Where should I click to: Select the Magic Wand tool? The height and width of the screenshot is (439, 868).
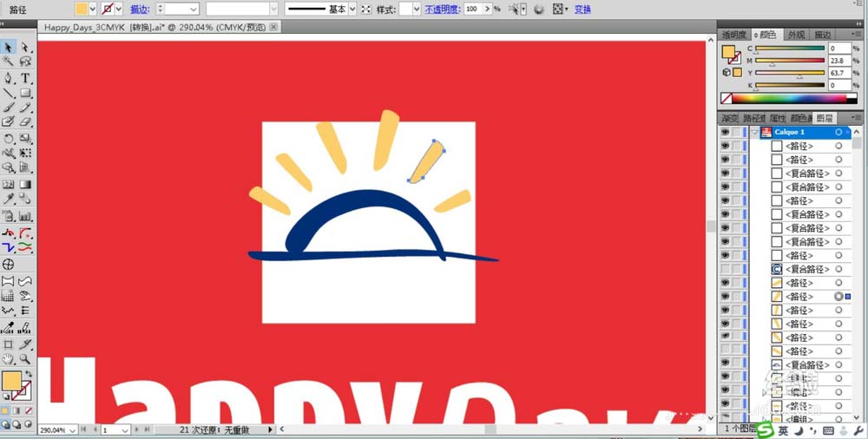[9, 62]
